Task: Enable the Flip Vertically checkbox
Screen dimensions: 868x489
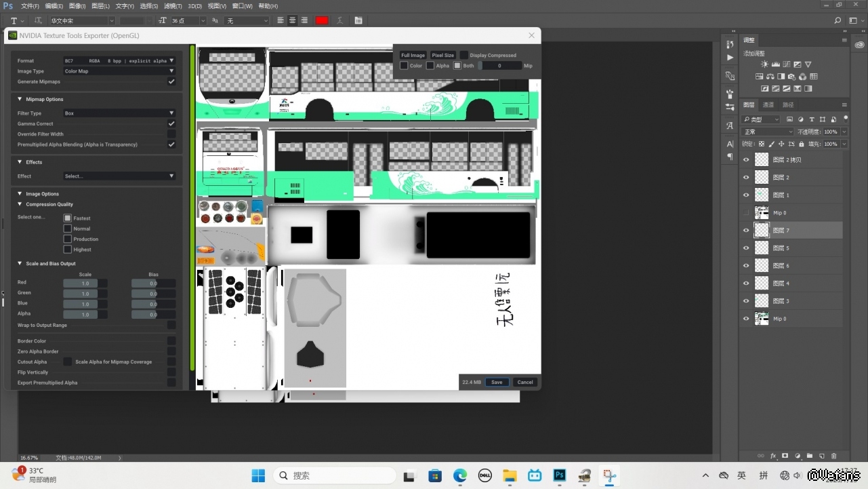Action: (x=171, y=372)
